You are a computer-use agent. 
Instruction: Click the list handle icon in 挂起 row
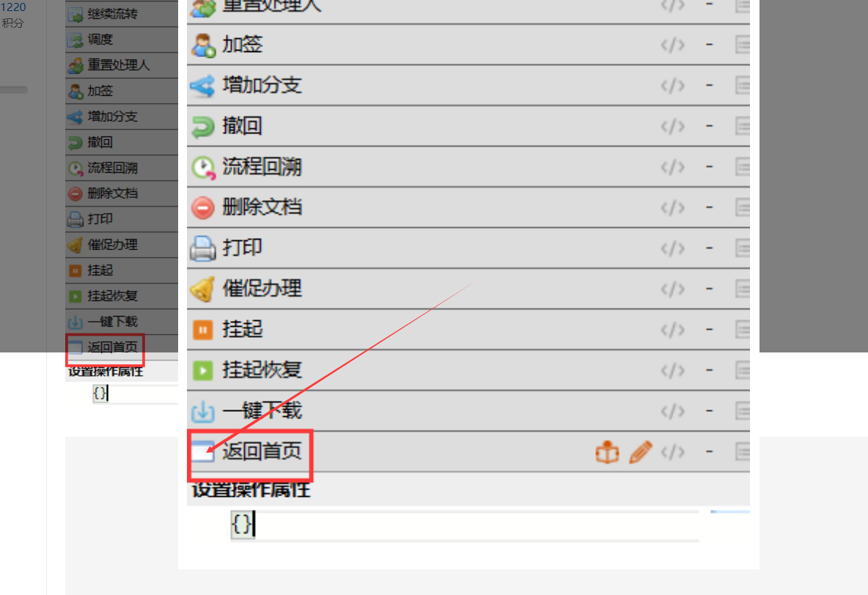click(x=743, y=329)
